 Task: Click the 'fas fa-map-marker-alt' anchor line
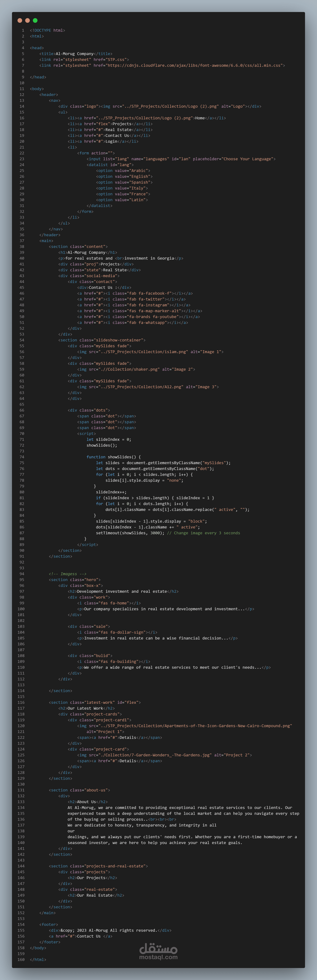coord(140,311)
